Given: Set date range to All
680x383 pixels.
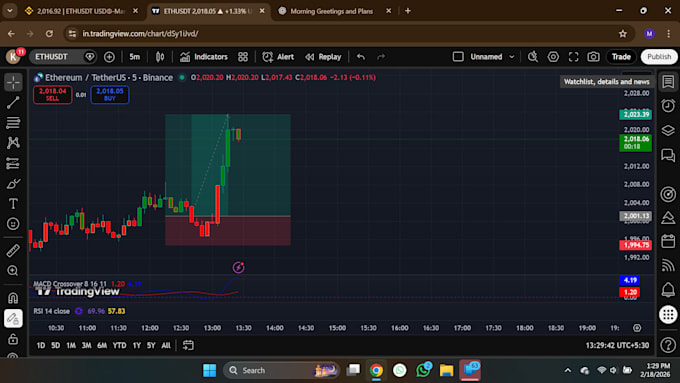Looking at the screenshot, I should pyautogui.click(x=166, y=345).
